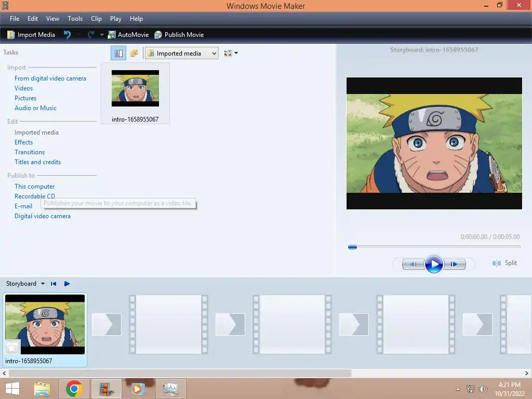532x399 pixels.
Task: Open the Transitions link
Action: coord(30,152)
